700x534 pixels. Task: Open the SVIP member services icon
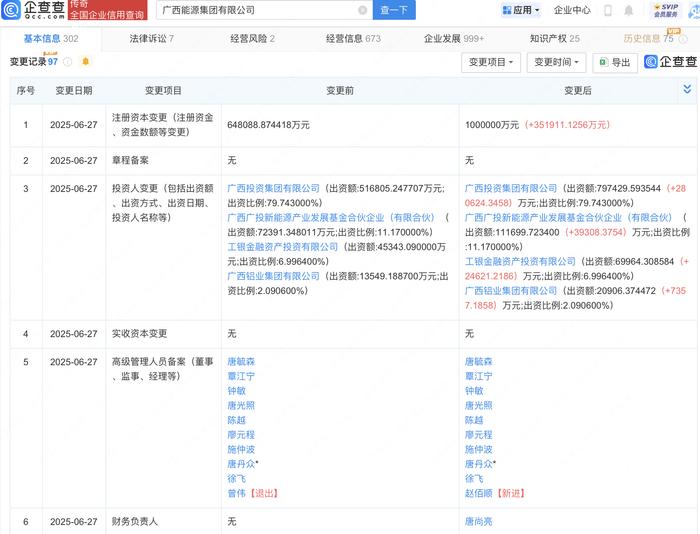click(666, 10)
